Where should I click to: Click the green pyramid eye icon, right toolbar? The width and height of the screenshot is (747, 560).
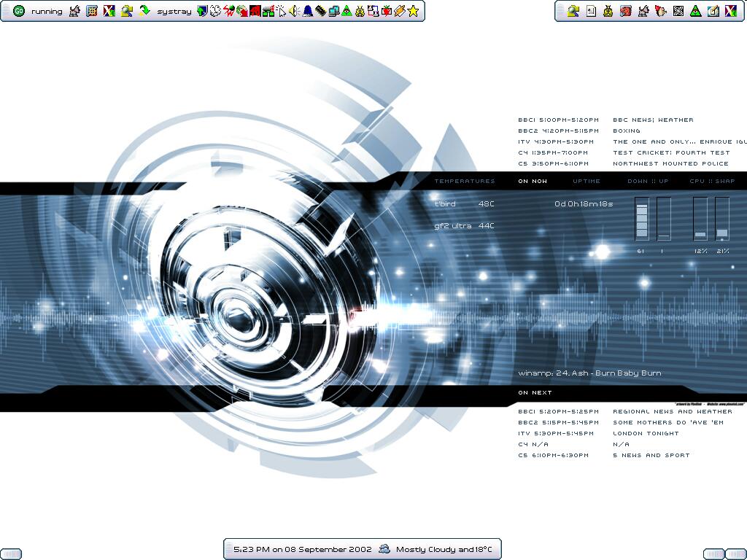tap(696, 11)
